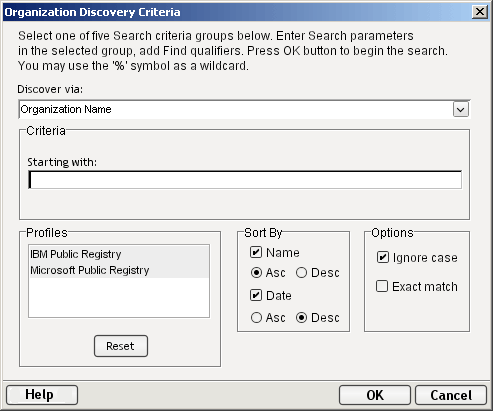Click the Organization Discovery Criteria title bar
This screenshot has width=493, height=411.
(233, 12)
